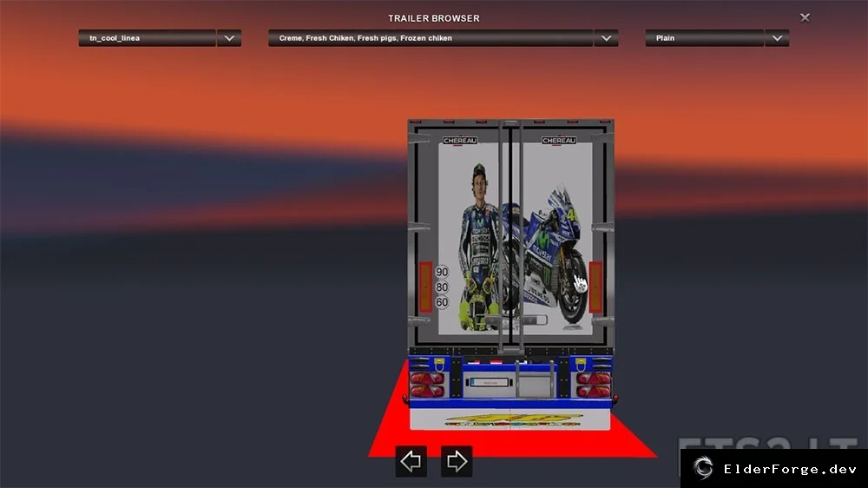
Task: Close the Trailer Browser with X
Action: [805, 17]
